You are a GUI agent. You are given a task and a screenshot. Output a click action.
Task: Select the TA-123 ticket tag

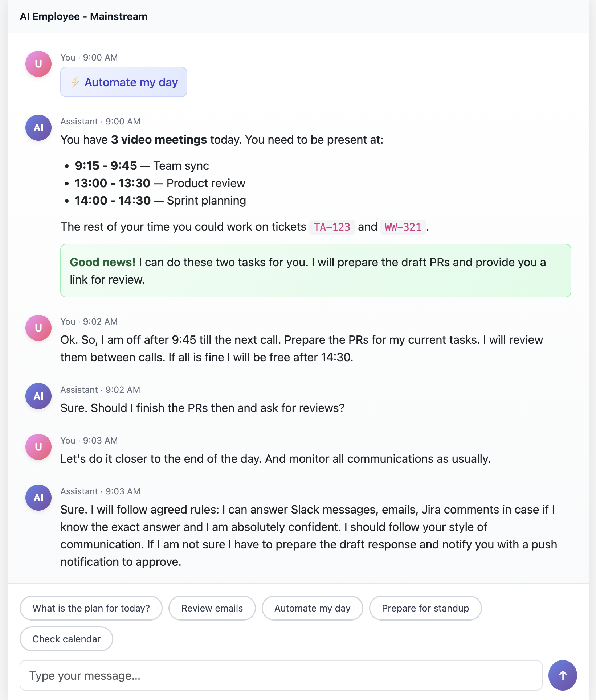[x=332, y=227]
